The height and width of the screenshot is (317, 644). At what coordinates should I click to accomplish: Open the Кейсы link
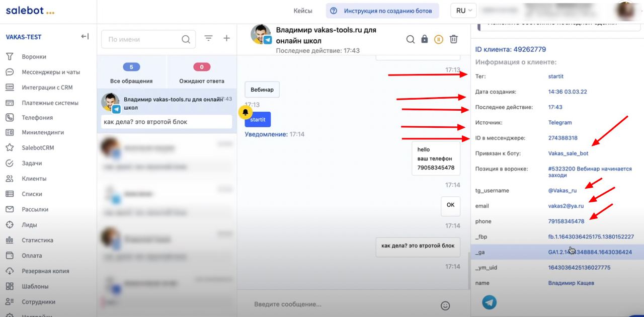[303, 11]
